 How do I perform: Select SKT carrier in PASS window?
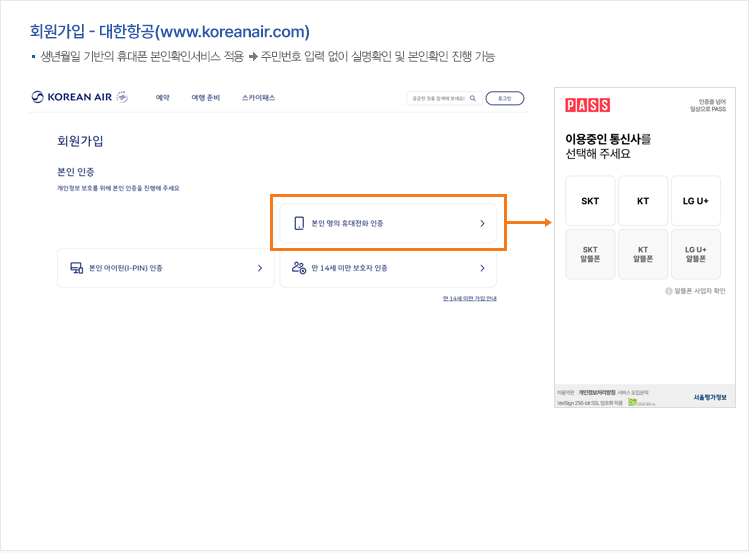tap(590, 201)
